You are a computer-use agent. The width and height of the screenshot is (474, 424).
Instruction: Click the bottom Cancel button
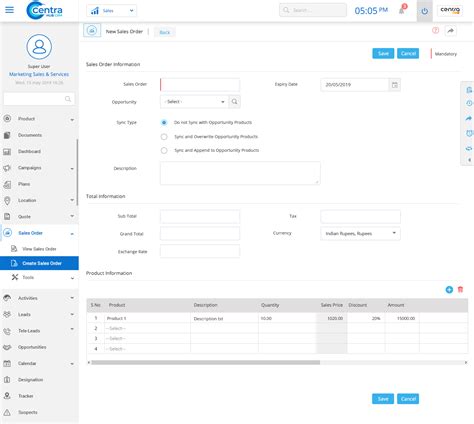(408, 399)
